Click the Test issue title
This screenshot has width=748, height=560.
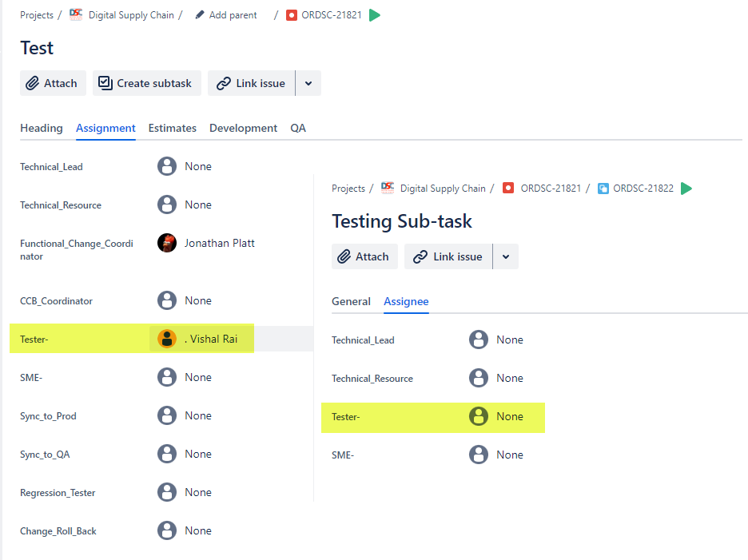point(37,48)
